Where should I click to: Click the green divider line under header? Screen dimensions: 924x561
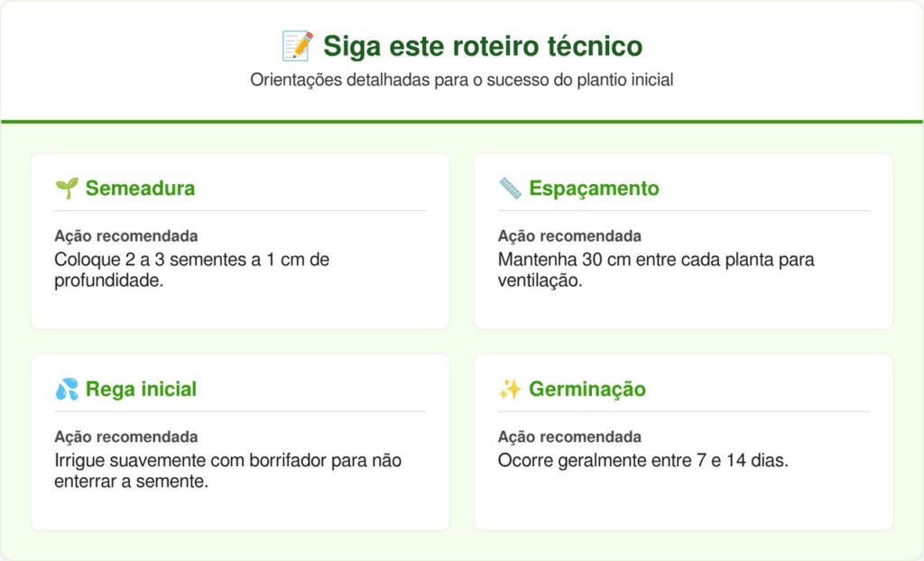pos(462,121)
